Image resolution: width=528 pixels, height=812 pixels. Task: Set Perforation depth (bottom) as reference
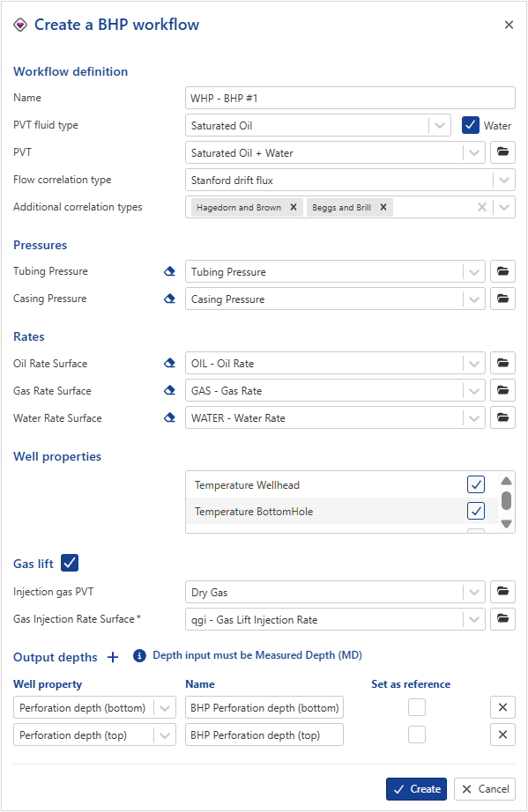point(417,707)
